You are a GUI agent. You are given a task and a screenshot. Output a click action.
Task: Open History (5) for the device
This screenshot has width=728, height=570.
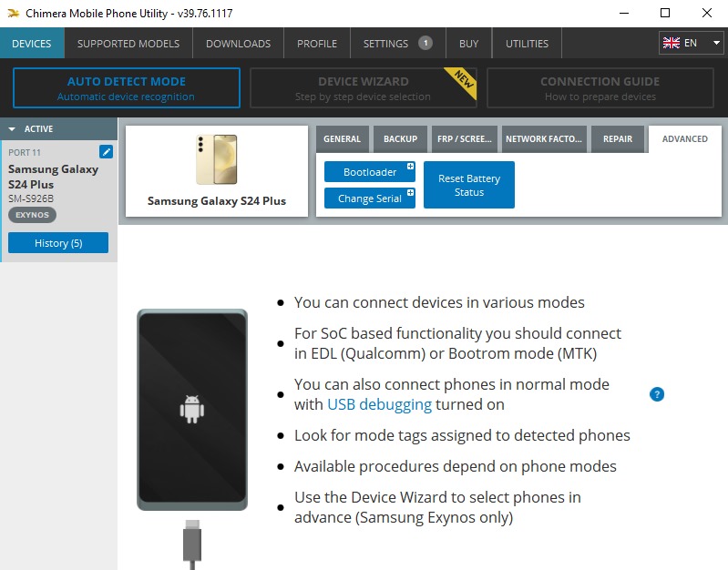tap(58, 243)
